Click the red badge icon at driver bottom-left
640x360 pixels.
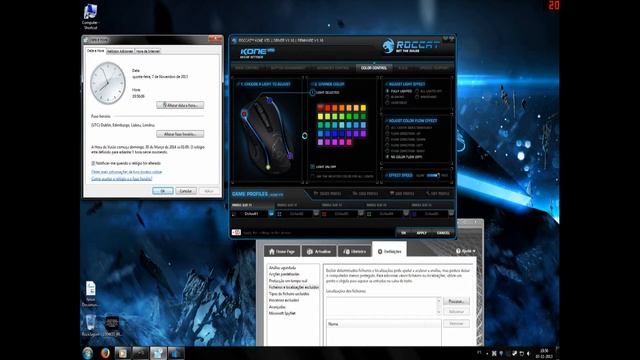(x=236, y=232)
